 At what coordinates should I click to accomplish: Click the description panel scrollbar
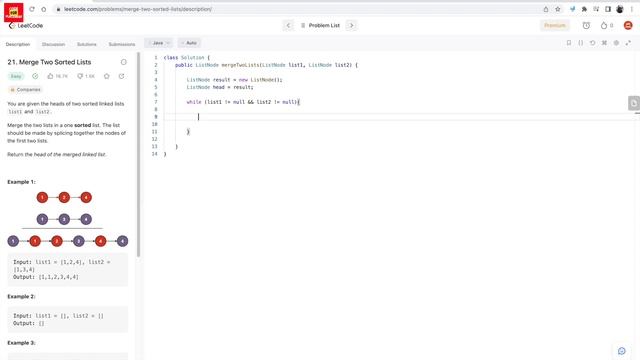[139, 155]
